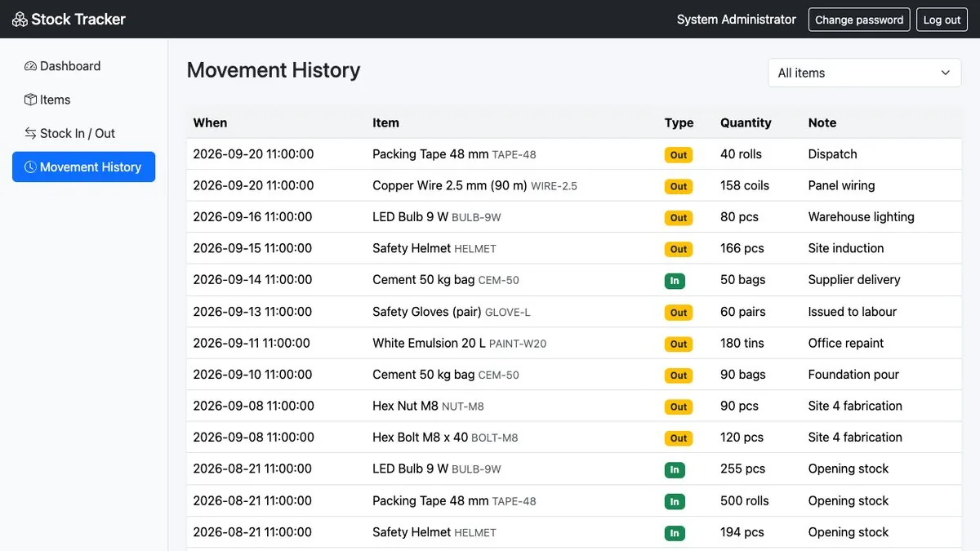980x551 pixels.
Task: Click the TAPE-48 code in Dispatch row
Action: click(x=514, y=154)
